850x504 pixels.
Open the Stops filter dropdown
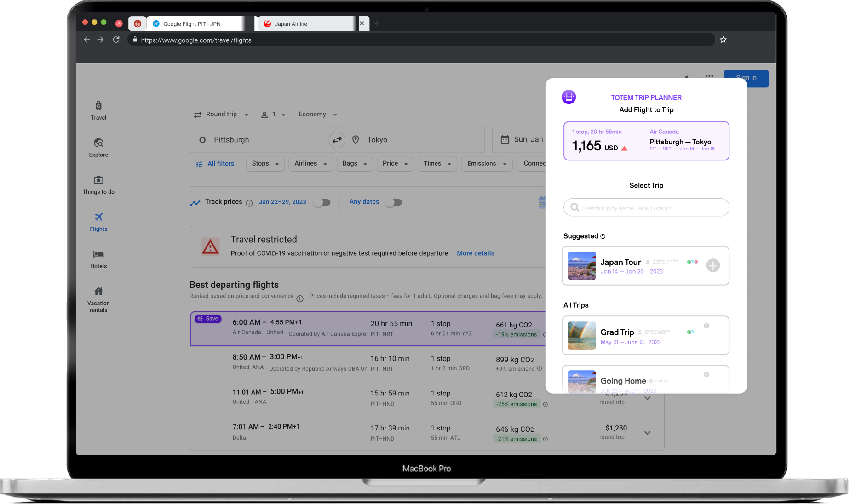265,164
